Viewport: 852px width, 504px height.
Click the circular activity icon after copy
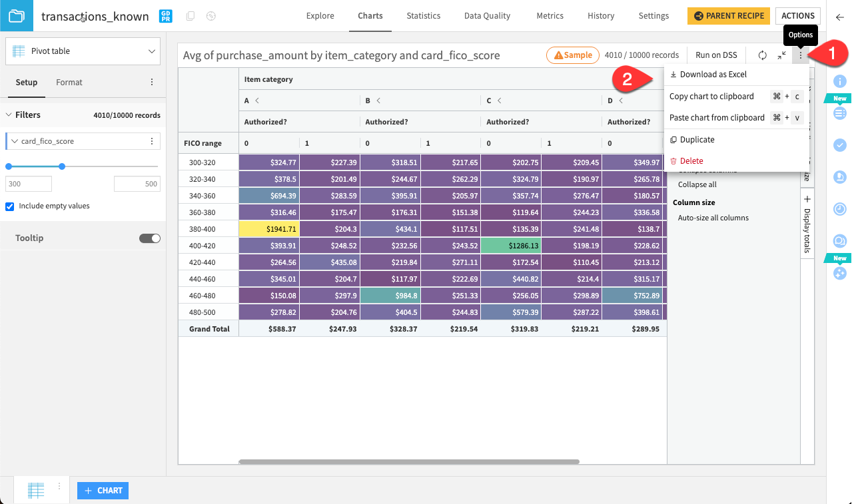pos(211,16)
